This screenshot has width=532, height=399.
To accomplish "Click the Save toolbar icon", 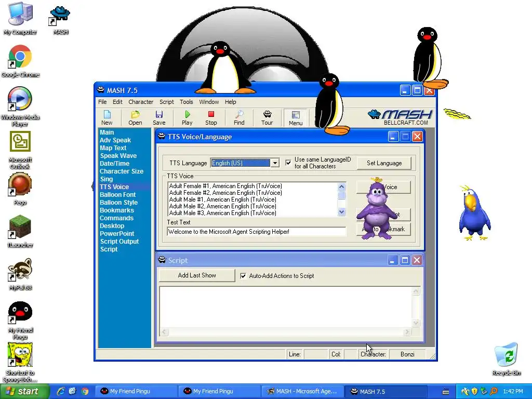I will pos(159,118).
